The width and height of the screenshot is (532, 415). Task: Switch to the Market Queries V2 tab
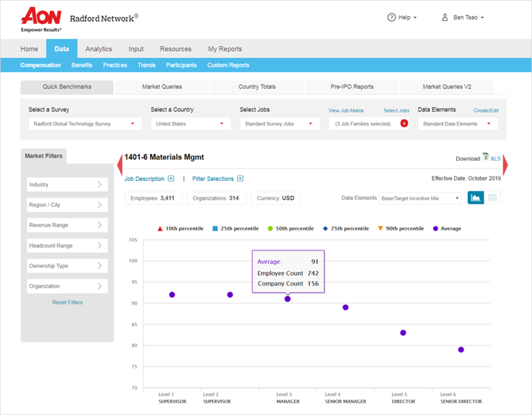447,87
